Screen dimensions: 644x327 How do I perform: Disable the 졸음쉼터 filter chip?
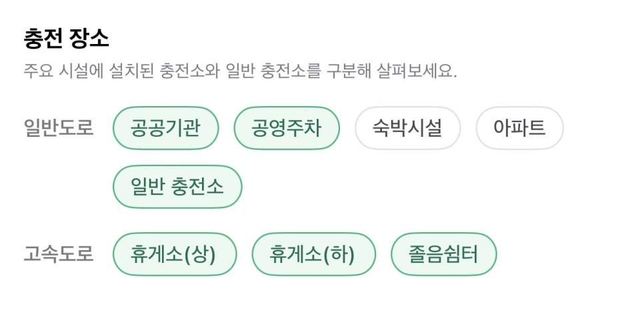point(443,254)
